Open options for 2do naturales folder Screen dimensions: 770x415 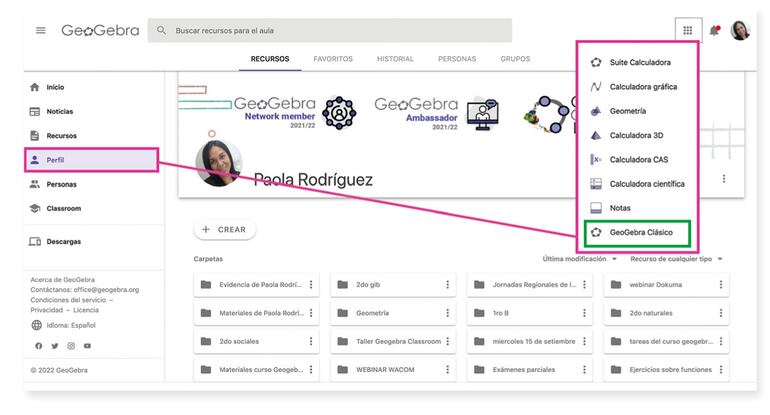(x=721, y=313)
